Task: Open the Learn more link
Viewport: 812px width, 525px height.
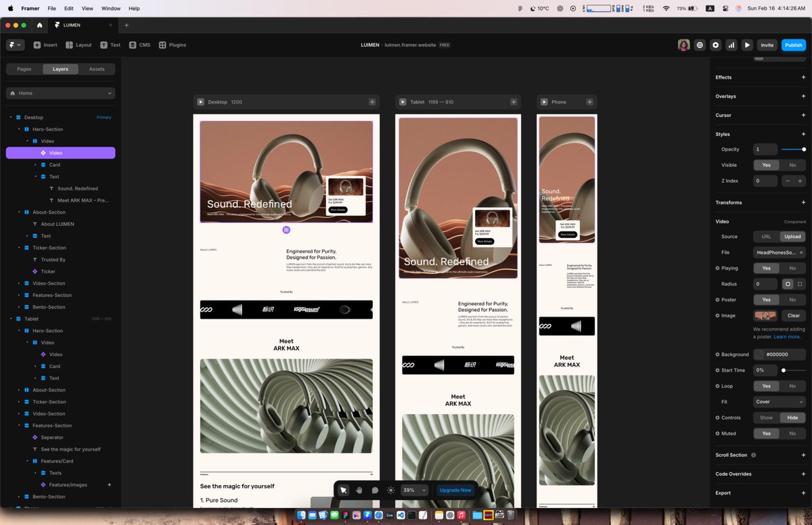Action: pos(787,337)
